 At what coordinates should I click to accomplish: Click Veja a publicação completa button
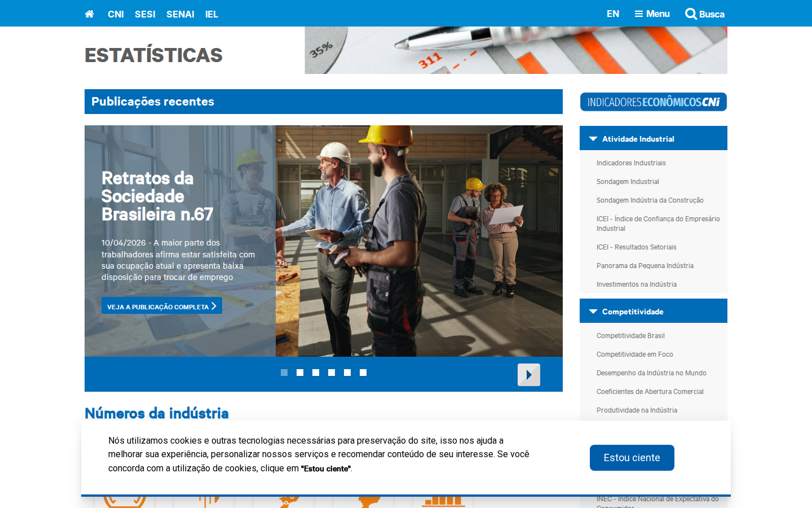(162, 306)
